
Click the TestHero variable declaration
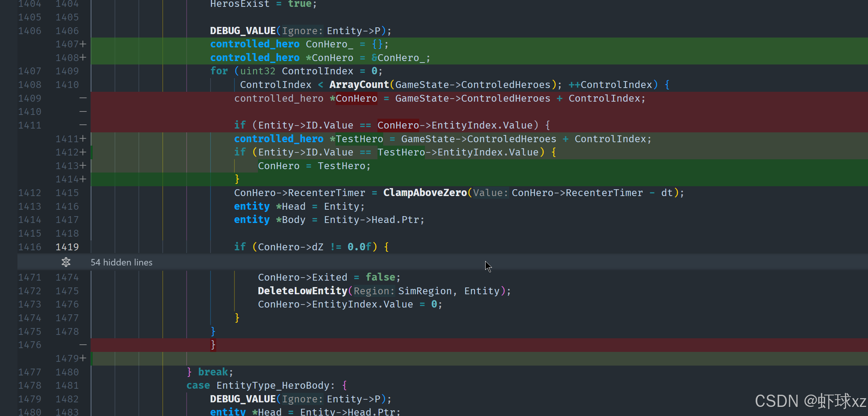tap(359, 139)
